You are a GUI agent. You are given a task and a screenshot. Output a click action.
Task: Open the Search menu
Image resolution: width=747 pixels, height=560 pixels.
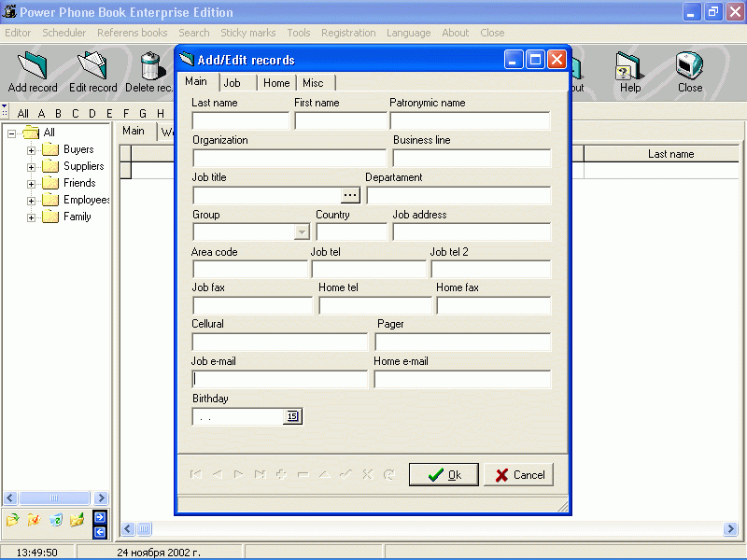[x=193, y=32]
